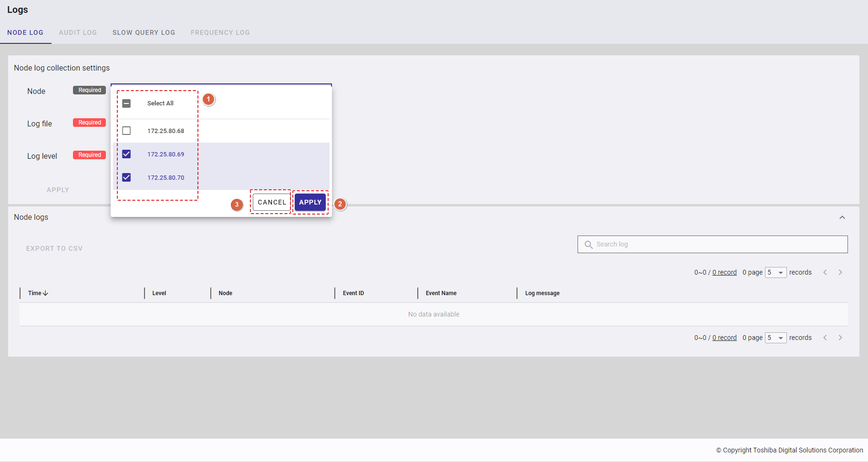The height and width of the screenshot is (462, 868).
Task: Click the search magnifier icon in Search log
Action: click(589, 245)
